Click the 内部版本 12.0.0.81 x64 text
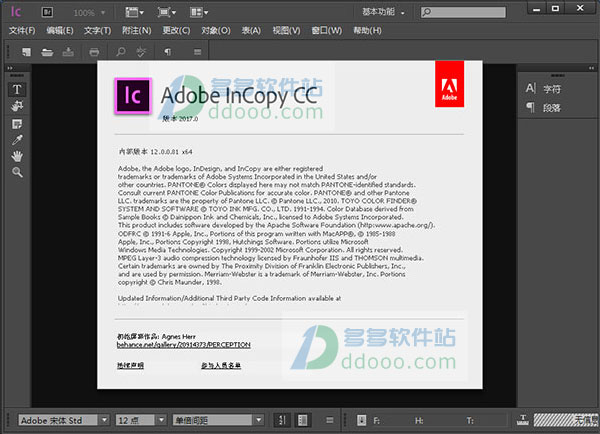Screen dimensions: 600x434 (x=156, y=152)
